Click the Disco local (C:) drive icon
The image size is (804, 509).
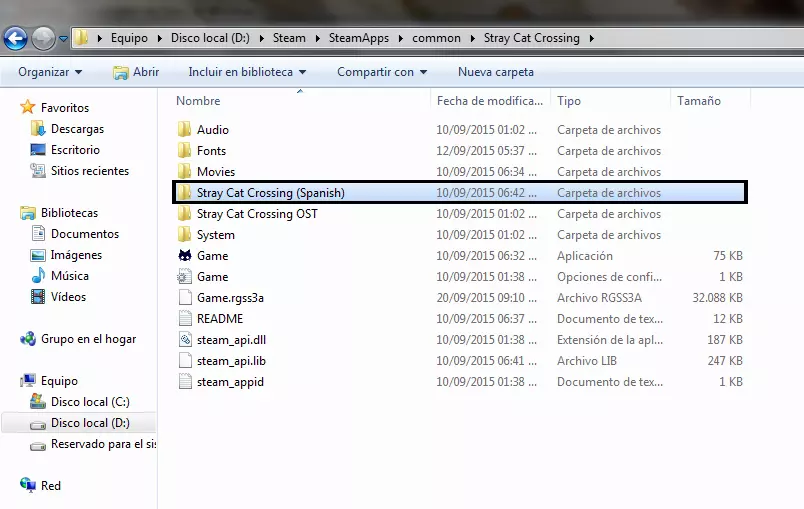[37, 401]
